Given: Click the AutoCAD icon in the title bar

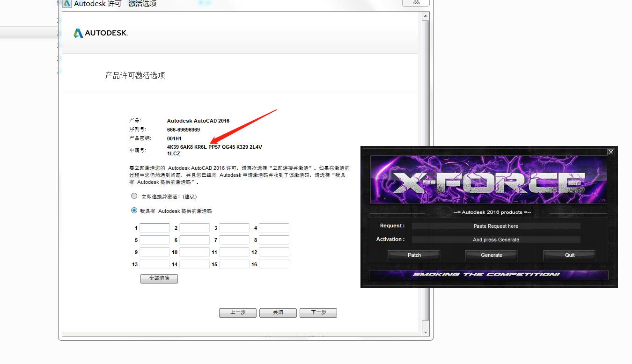Looking at the screenshot, I should pos(67,4).
